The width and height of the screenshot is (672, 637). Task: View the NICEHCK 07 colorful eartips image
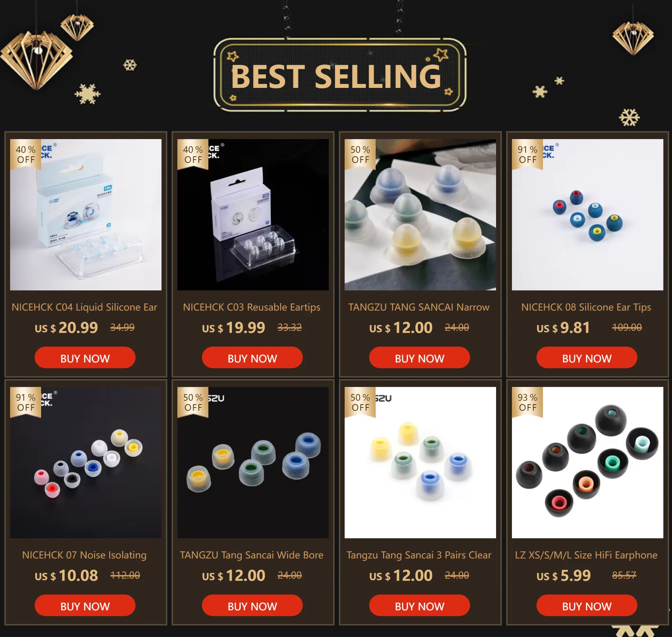(x=86, y=463)
